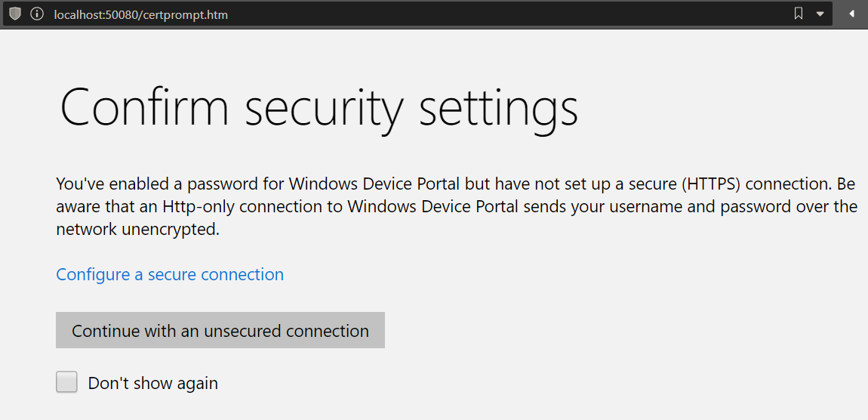Image resolution: width=868 pixels, height=420 pixels.
Task: Click empty space in the address bar
Action: (x=491, y=14)
